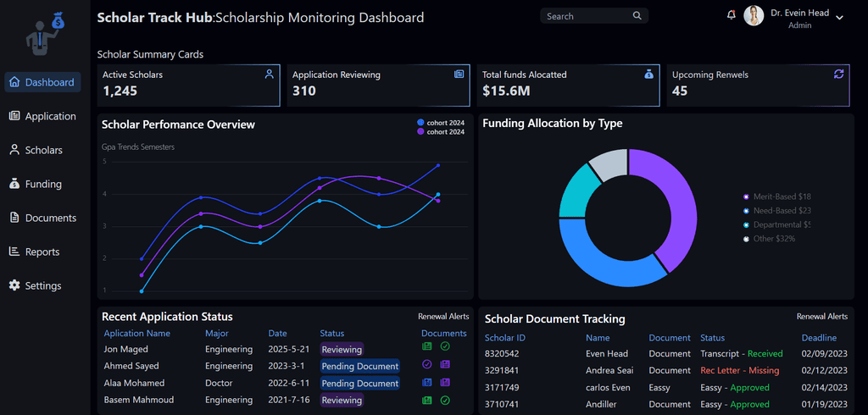Click the Search input field
Viewport: 868px width, 415px height.
(x=594, y=16)
